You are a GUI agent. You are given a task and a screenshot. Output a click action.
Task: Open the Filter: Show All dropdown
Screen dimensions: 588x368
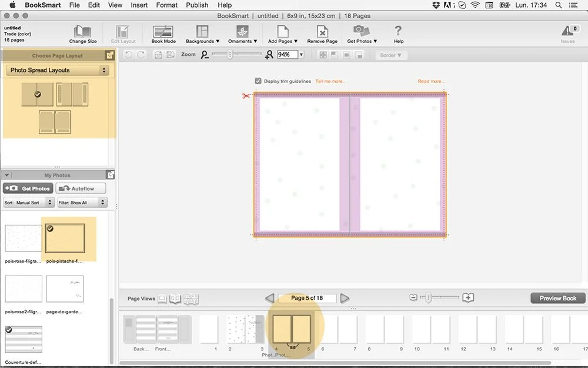[82, 203]
